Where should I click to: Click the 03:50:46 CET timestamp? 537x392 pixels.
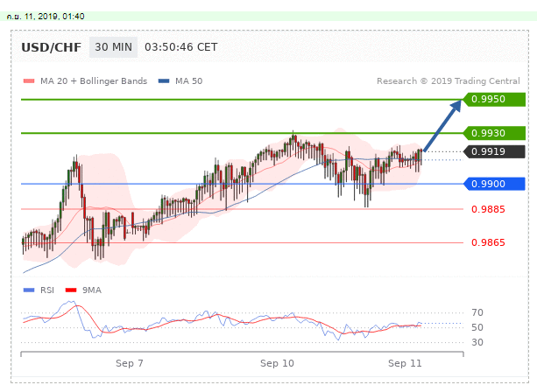180,47
